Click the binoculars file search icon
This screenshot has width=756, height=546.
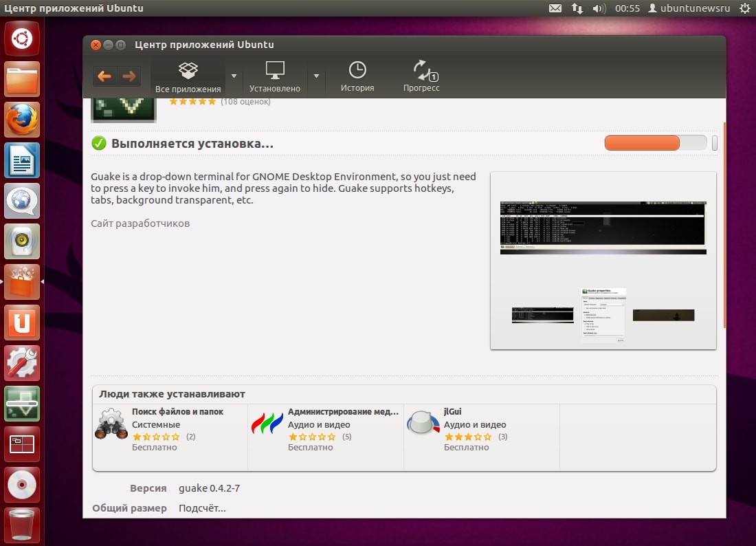111,424
